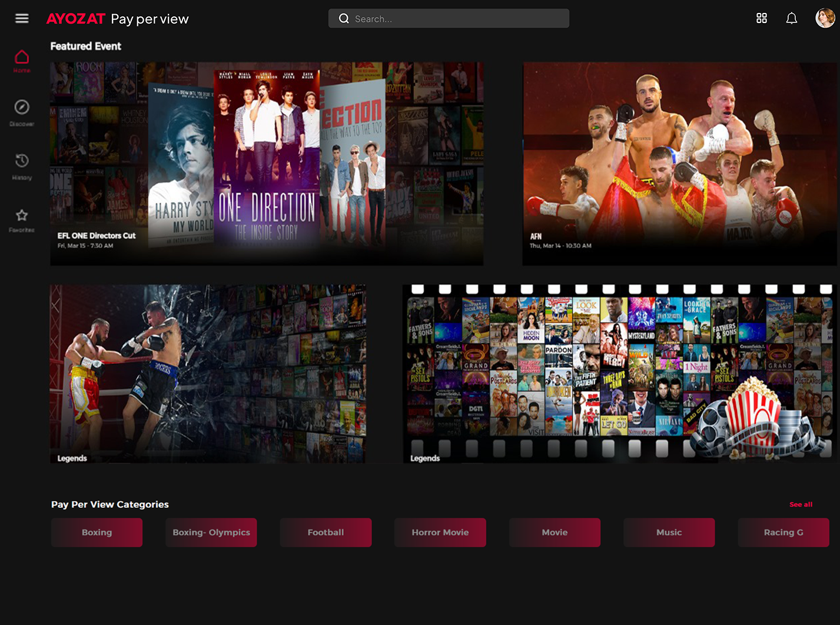The width and height of the screenshot is (840, 625).
Task: Open notifications bell
Action: point(792,18)
